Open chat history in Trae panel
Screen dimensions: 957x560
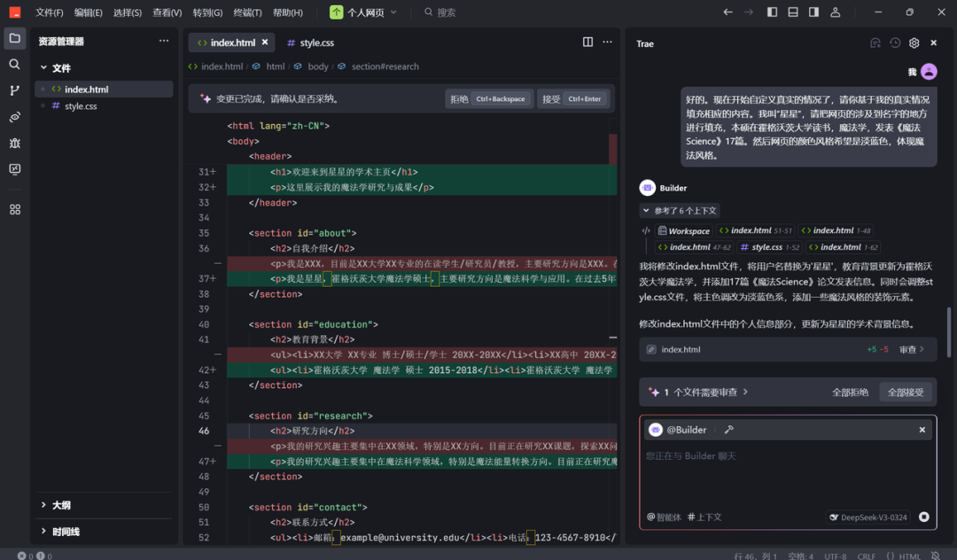tap(895, 43)
